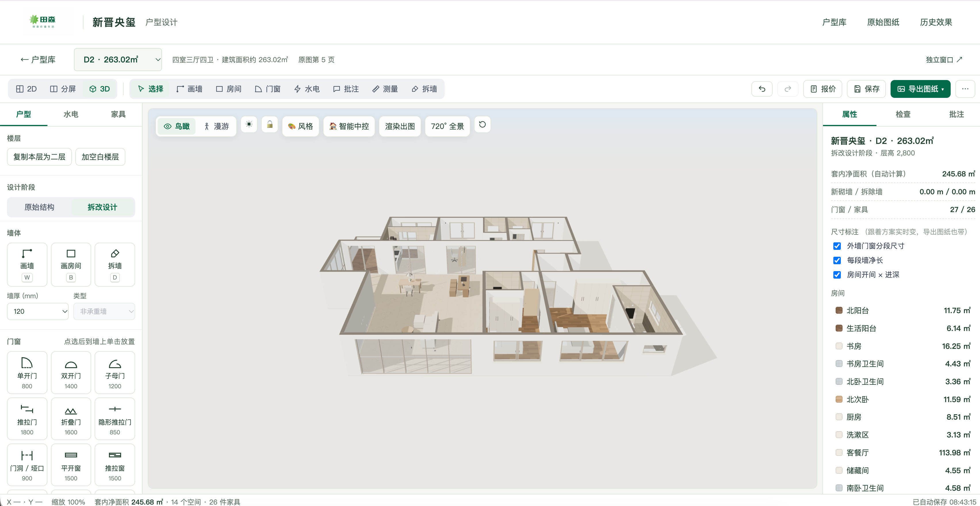Pick the 子母门 1200 door
The width and height of the screenshot is (980, 506).
[x=115, y=373]
